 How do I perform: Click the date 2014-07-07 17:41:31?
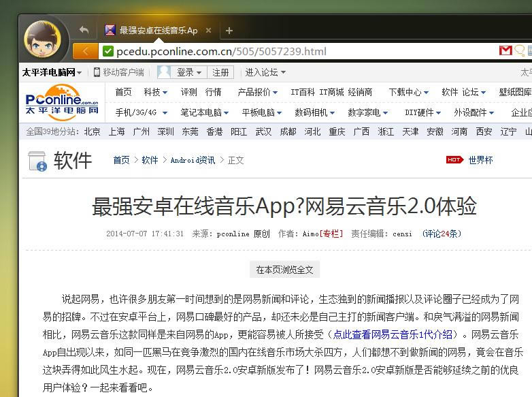click(145, 234)
